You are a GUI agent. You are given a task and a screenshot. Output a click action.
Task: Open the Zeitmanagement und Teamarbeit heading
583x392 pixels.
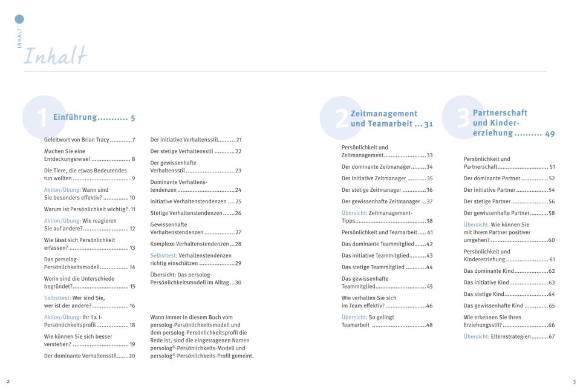point(391,119)
